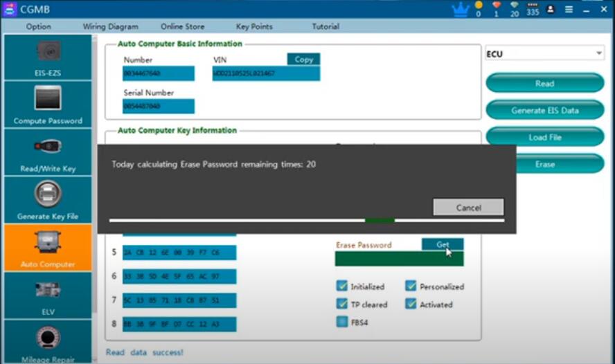The width and height of the screenshot is (615, 364).
Task: Go to Generate Key File
Action: point(48,200)
